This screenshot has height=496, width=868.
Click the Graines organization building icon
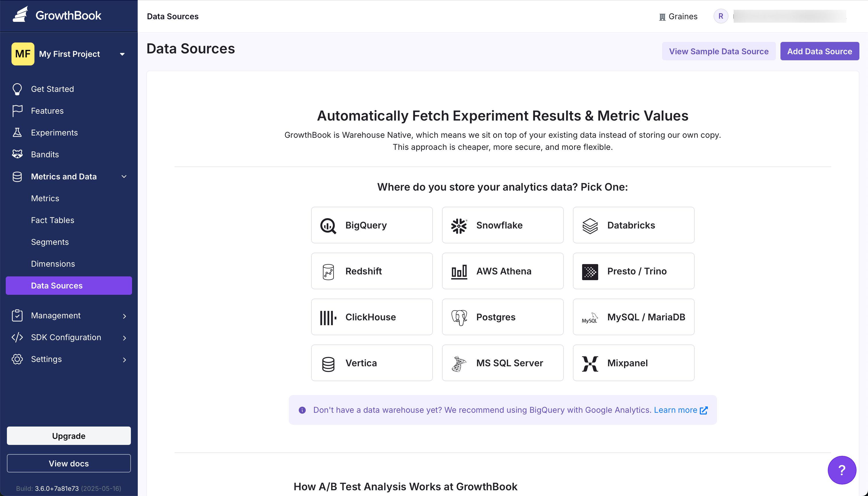[662, 17]
